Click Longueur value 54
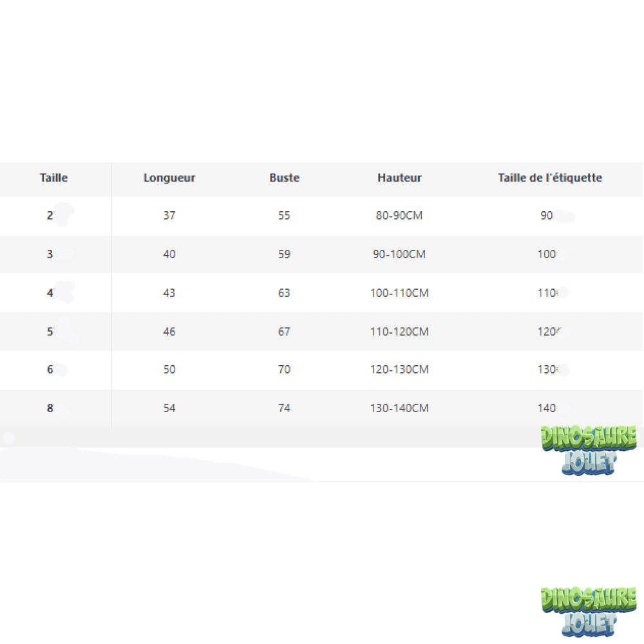 coord(169,408)
